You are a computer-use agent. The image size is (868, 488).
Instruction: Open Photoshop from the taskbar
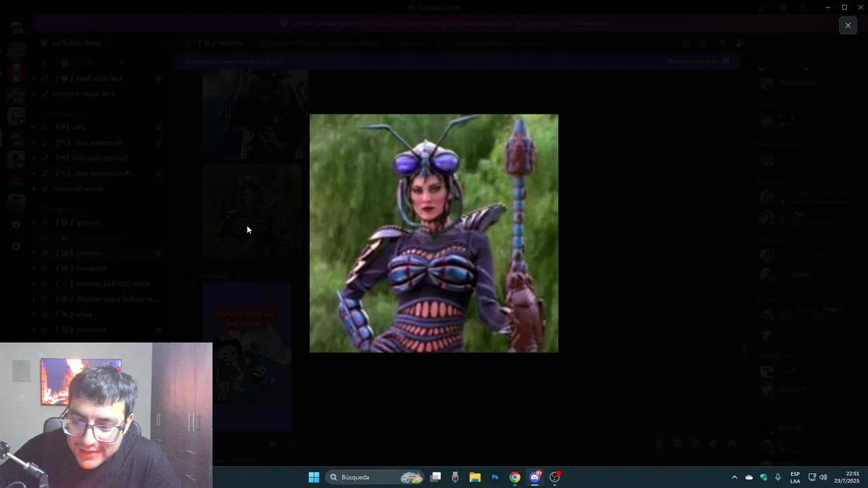[495, 477]
